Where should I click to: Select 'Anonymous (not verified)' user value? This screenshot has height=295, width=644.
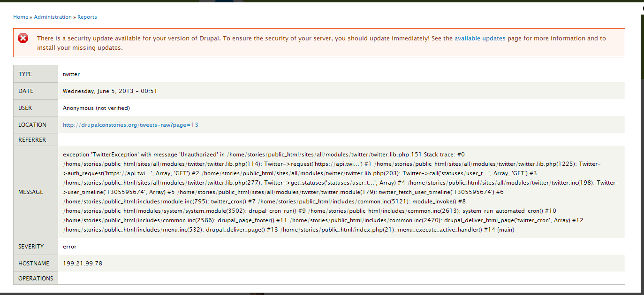97,108
